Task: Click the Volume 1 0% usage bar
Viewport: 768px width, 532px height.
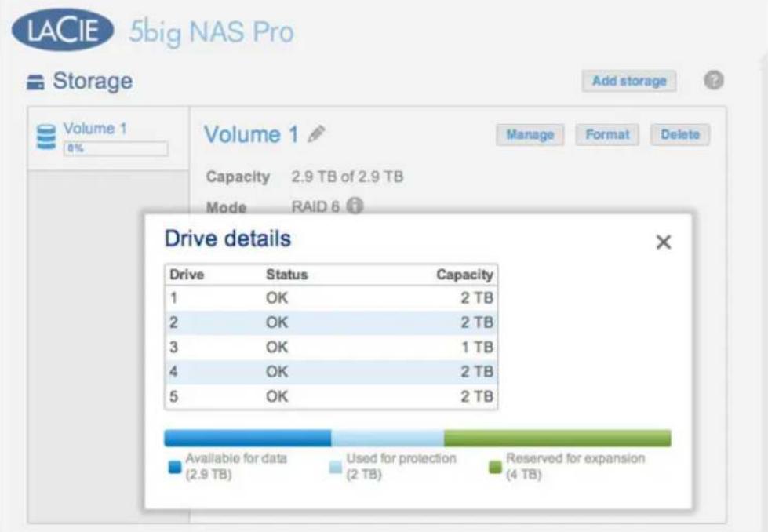Action: pos(115,148)
